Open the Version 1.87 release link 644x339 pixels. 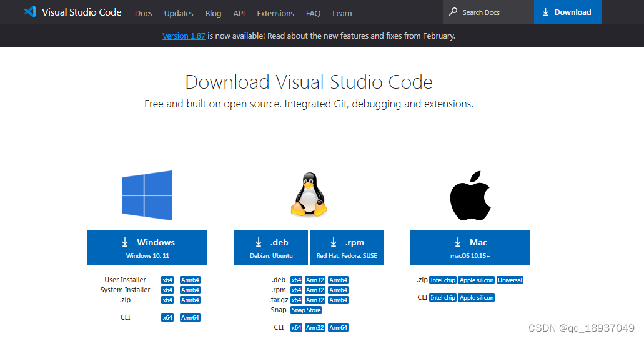pos(184,36)
